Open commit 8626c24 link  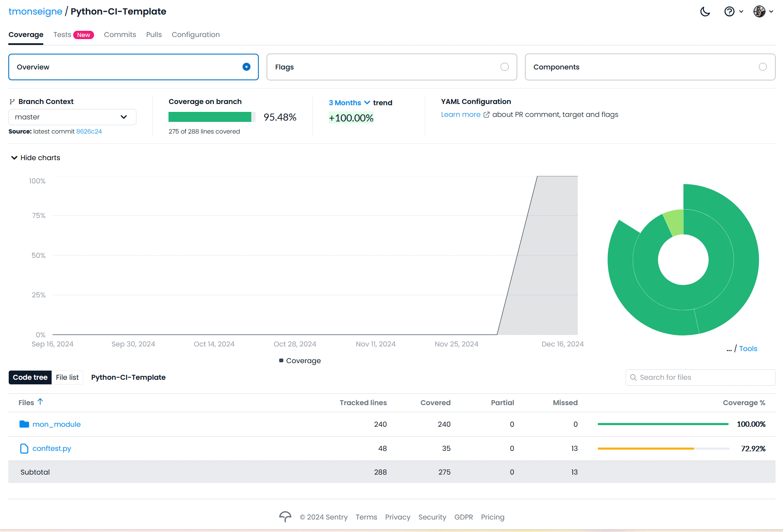click(x=89, y=131)
